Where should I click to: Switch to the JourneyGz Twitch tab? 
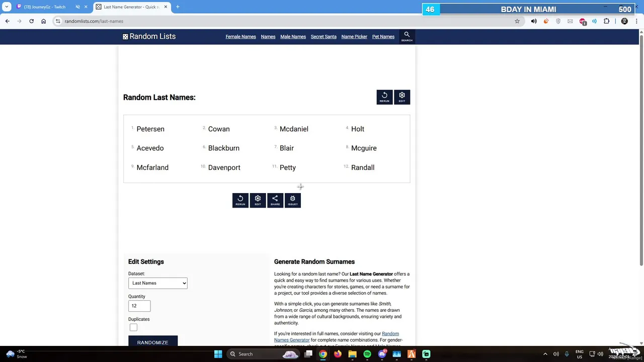tap(45, 7)
